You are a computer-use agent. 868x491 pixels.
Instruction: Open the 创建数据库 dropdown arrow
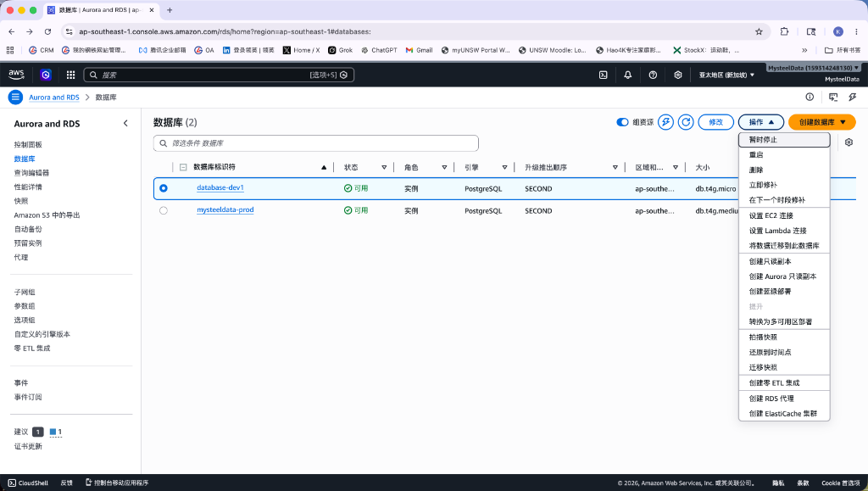coord(843,122)
